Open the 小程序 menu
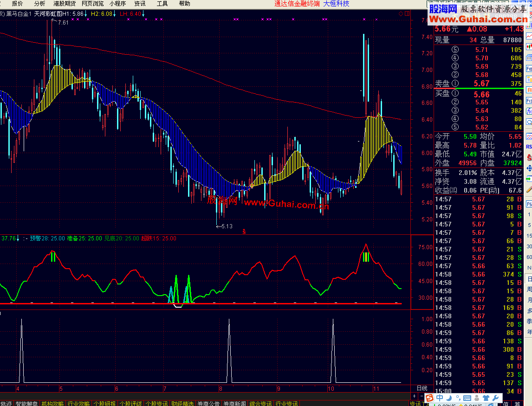Viewport: 532px width, 406px height. pos(118,4)
